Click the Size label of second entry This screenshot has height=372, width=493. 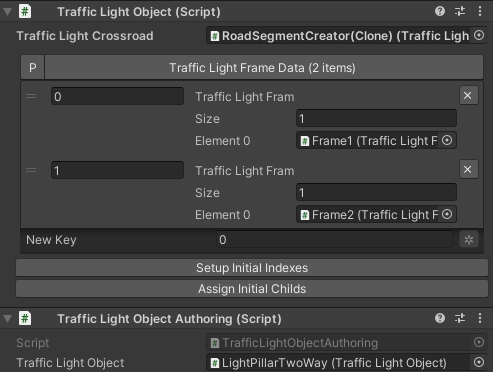click(207, 193)
